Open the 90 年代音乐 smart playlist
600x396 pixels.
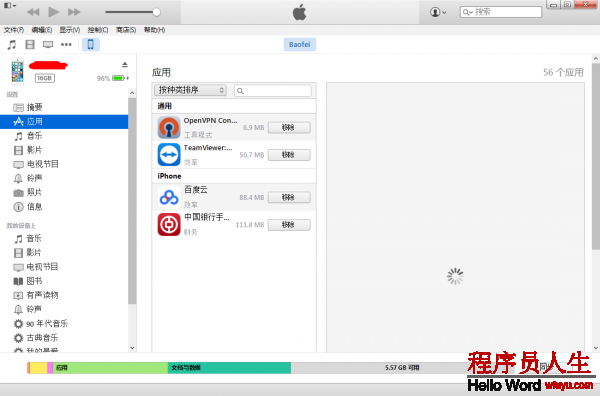click(x=64, y=324)
